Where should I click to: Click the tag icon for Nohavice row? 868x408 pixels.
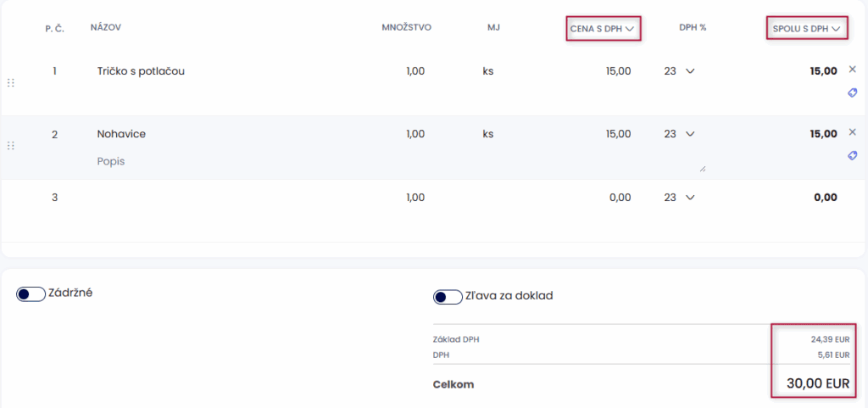(853, 156)
